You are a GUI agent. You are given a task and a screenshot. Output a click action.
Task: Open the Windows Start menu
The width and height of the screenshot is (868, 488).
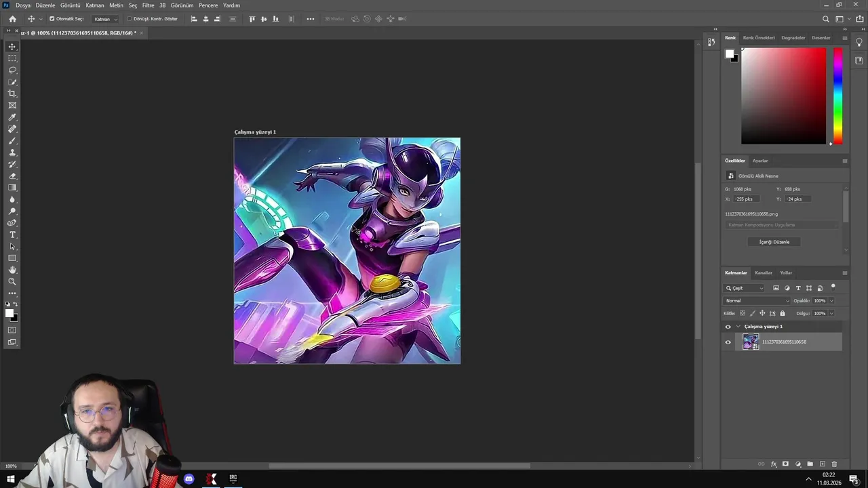(10, 479)
